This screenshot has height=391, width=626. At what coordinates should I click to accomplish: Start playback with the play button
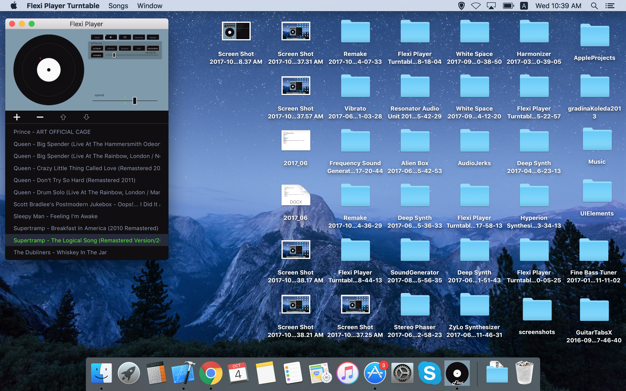click(111, 37)
